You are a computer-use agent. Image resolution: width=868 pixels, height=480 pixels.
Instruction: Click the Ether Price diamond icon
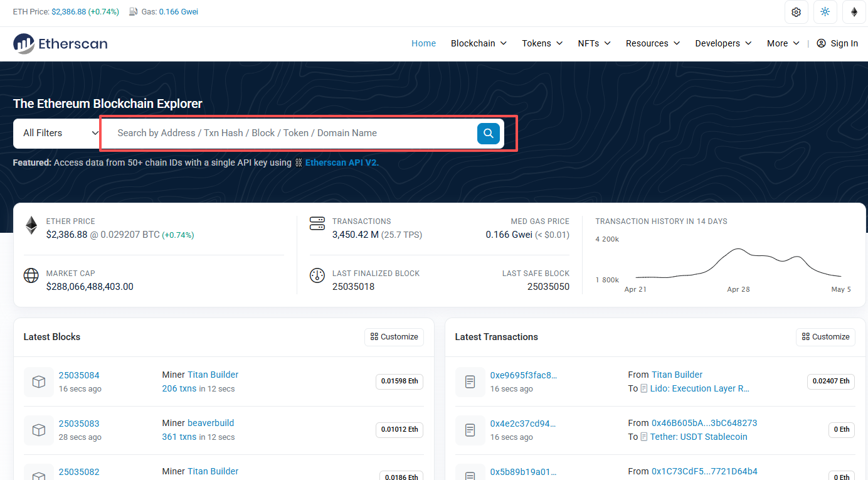[x=31, y=225]
